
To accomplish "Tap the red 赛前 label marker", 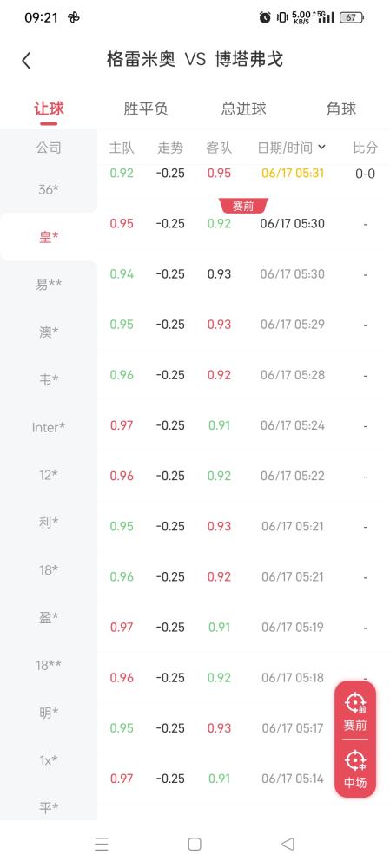I will click(x=244, y=206).
